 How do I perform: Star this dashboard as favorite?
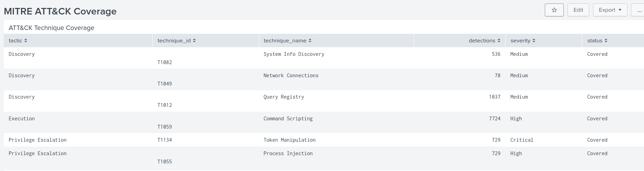click(x=554, y=10)
